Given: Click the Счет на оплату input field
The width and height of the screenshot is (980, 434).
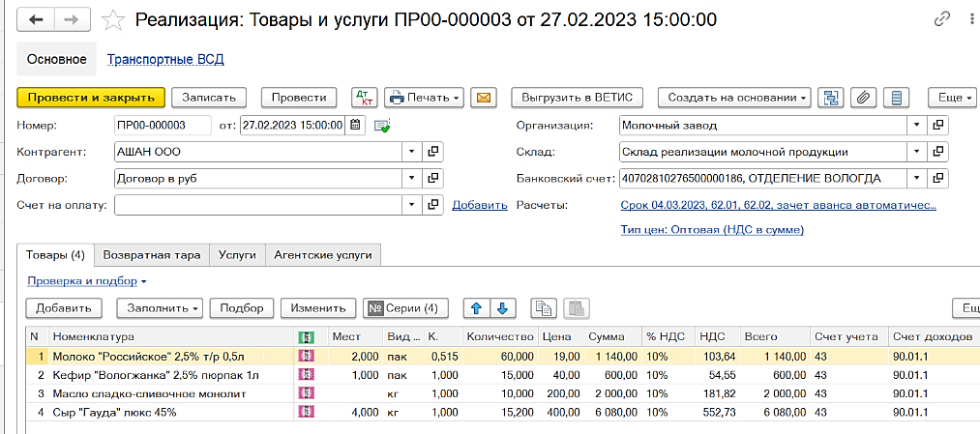Looking at the screenshot, I should click(x=258, y=205).
